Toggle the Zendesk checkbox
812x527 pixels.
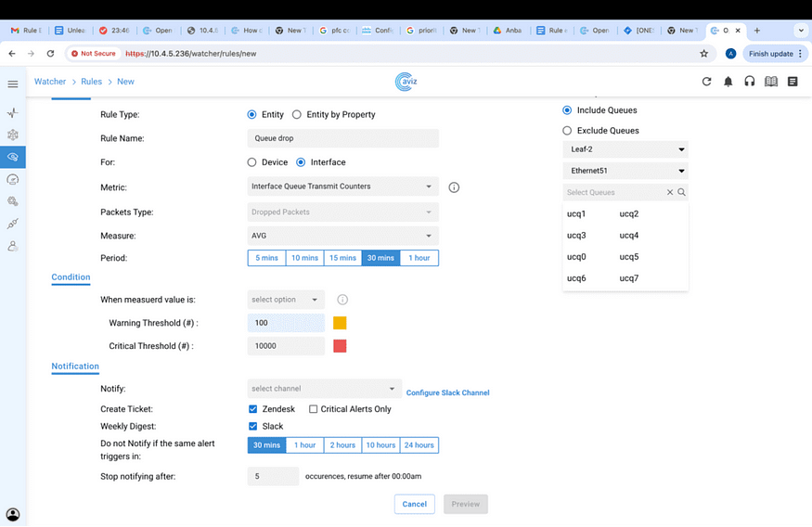pos(252,409)
